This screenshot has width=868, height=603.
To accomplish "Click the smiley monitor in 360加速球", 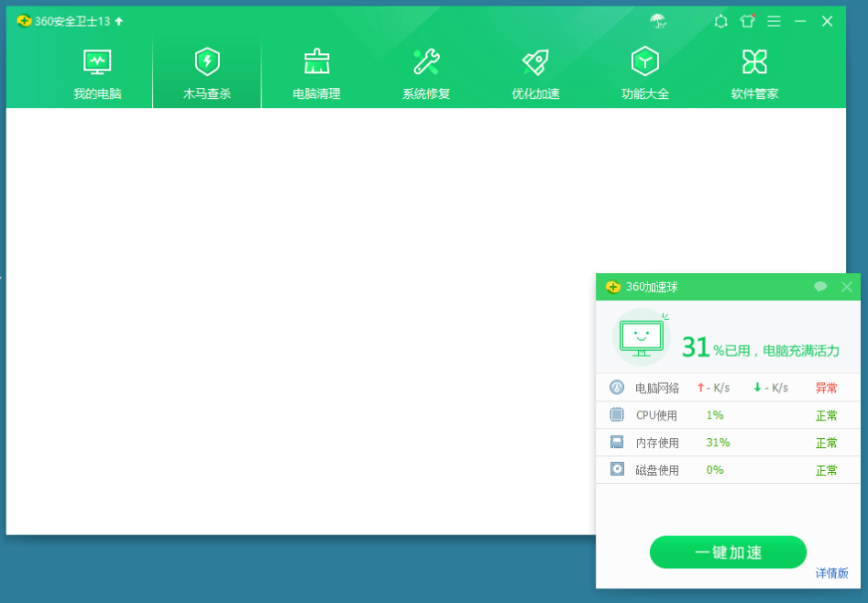I will point(640,337).
